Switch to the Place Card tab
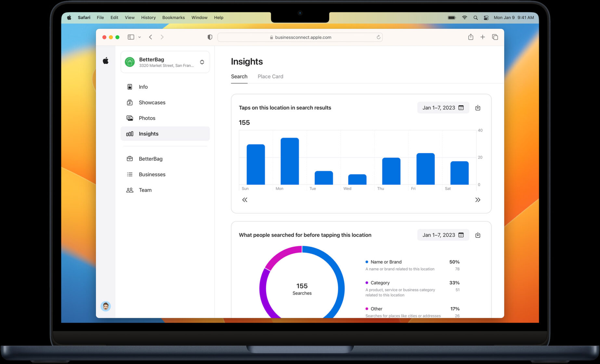 pos(270,76)
